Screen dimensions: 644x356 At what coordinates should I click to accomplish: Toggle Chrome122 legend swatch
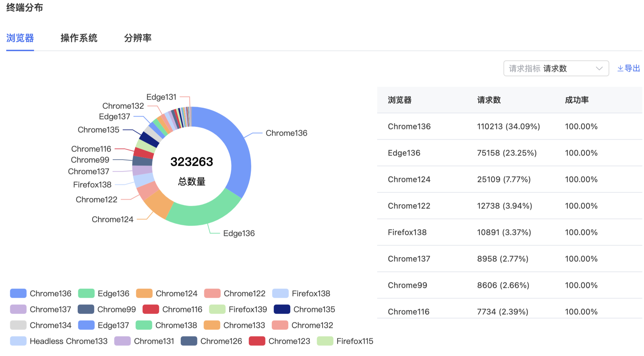[x=212, y=293]
